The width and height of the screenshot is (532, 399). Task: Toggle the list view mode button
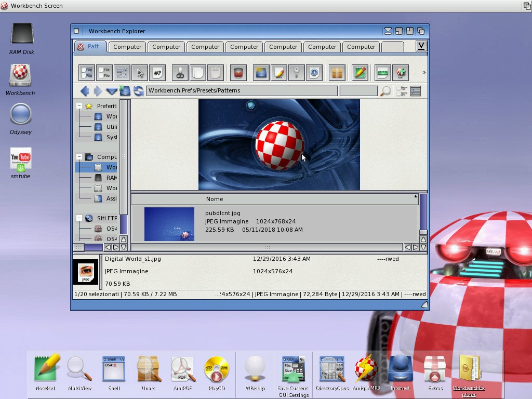(415, 91)
